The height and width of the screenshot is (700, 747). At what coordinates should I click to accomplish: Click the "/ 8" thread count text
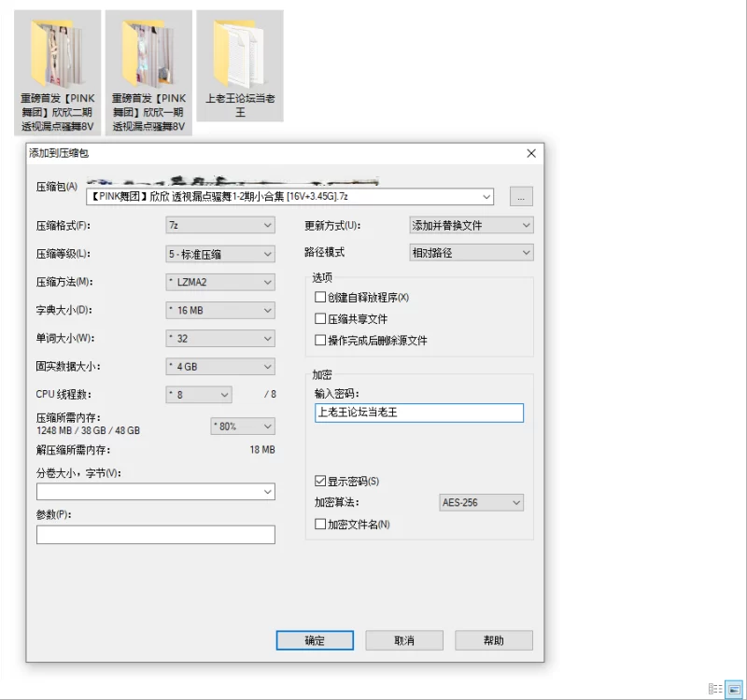coord(270,394)
